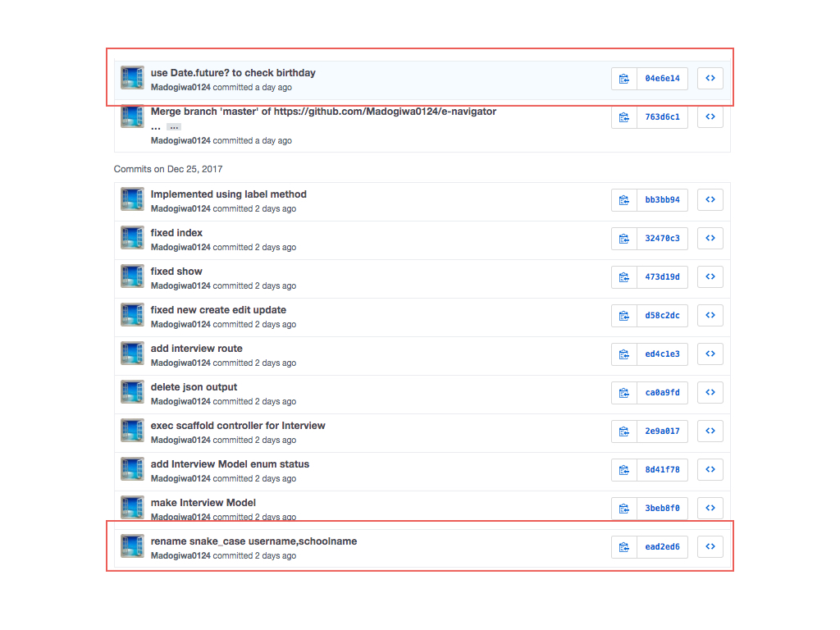
Task: Open 'Implemented using label method' commit
Action: pos(229,194)
